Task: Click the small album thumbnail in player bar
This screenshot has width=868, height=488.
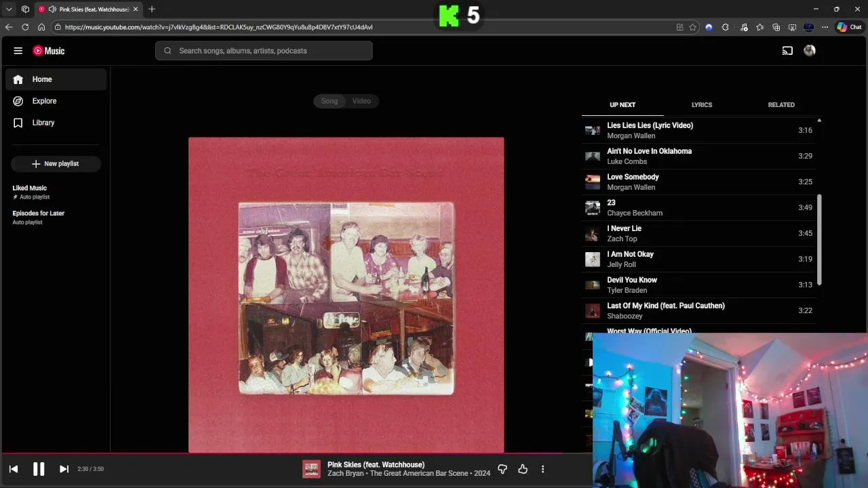Action: pyautogui.click(x=311, y=469)
